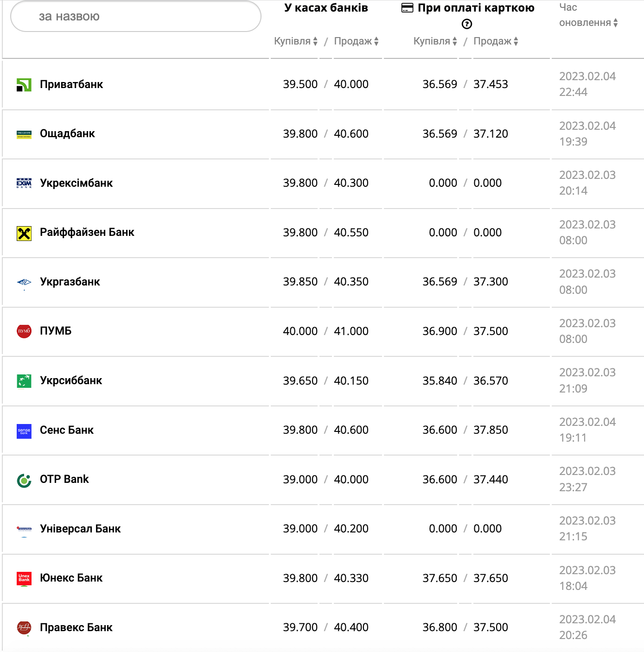Screen dimensions: 644x652
Task: Sort by cash desk Продаж column
Action: click(x=356, y=41)
